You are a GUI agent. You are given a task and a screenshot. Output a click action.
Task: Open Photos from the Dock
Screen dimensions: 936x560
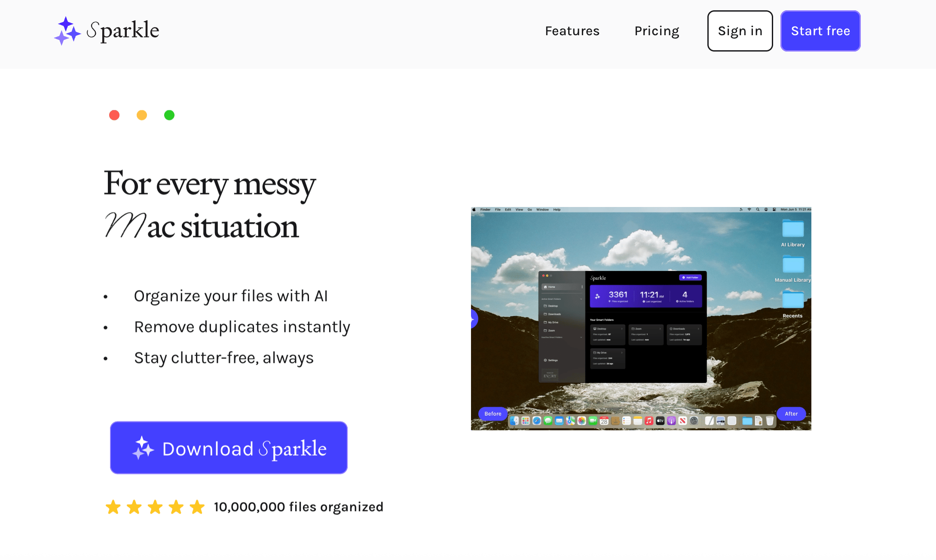581,421
